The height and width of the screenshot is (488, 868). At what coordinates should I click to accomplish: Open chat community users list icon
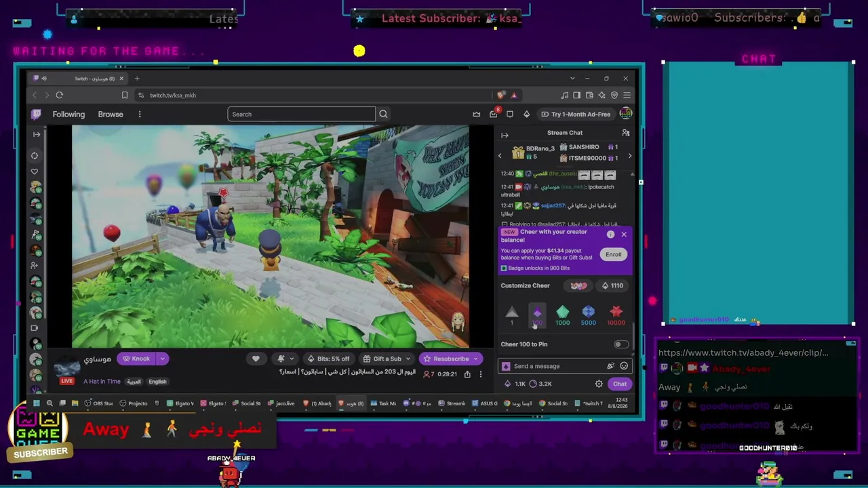click(626, 133)
